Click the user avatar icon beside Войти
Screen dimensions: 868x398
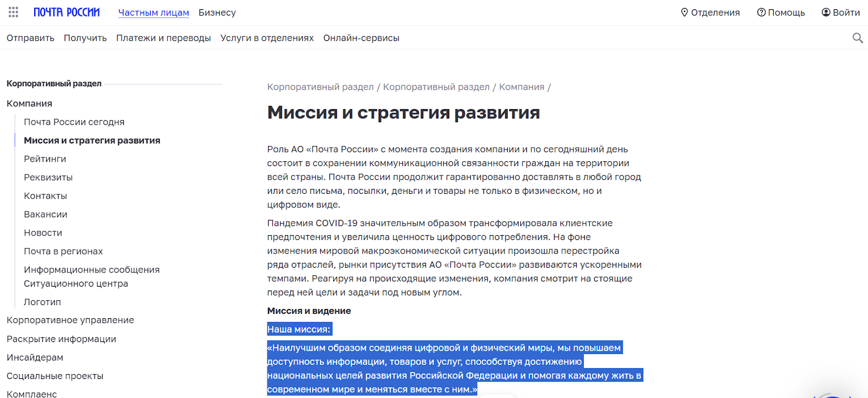click(x=826, y=12)
